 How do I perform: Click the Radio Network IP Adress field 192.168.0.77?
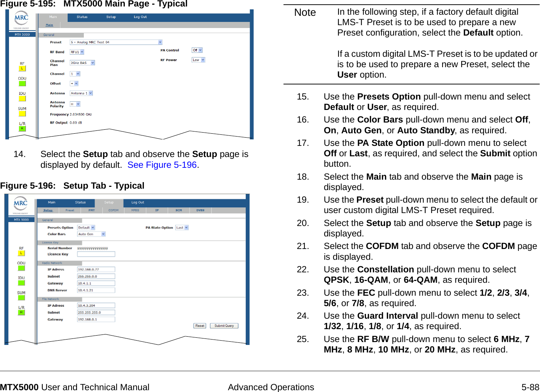96,269
